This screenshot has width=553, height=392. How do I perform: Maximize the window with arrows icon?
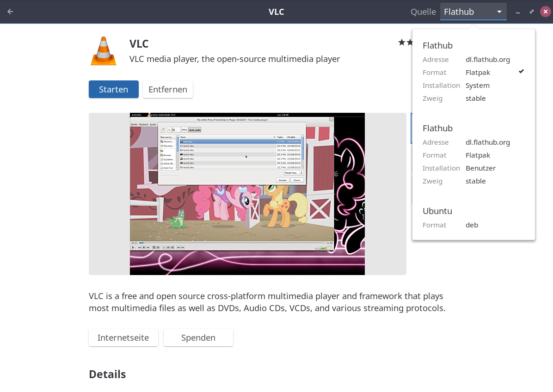[x=531, y=12]
